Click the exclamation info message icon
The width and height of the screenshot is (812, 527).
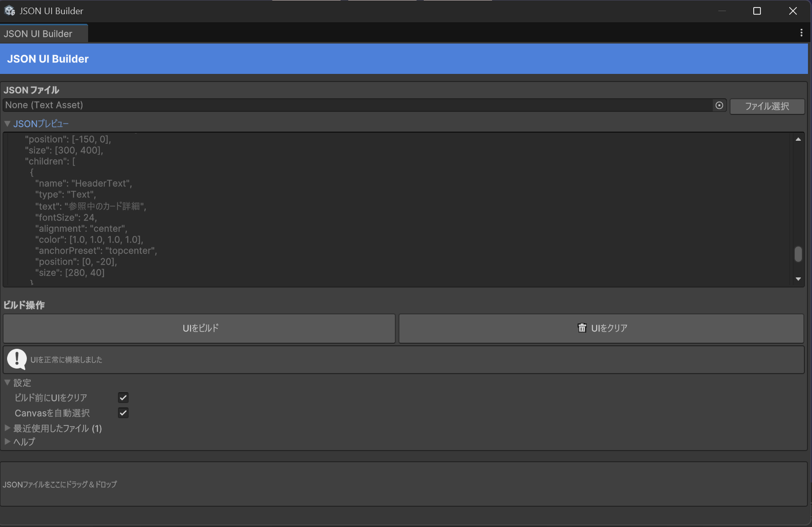17,359
